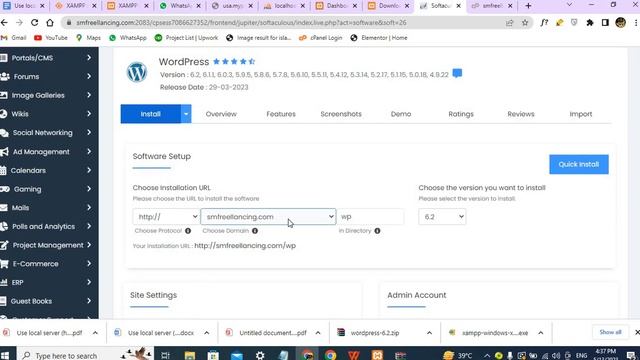Click the browser profile avatar
The width and height of the screenshot is (640, 360).
coord(620,23)
